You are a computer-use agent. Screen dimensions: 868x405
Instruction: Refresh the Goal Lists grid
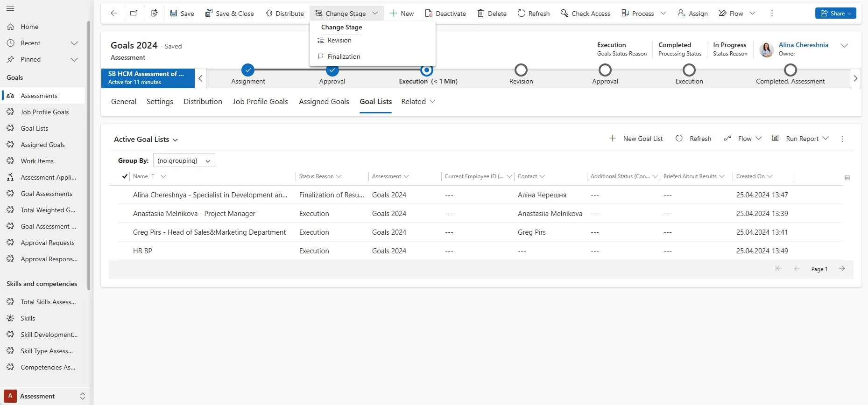coord(693,139)
